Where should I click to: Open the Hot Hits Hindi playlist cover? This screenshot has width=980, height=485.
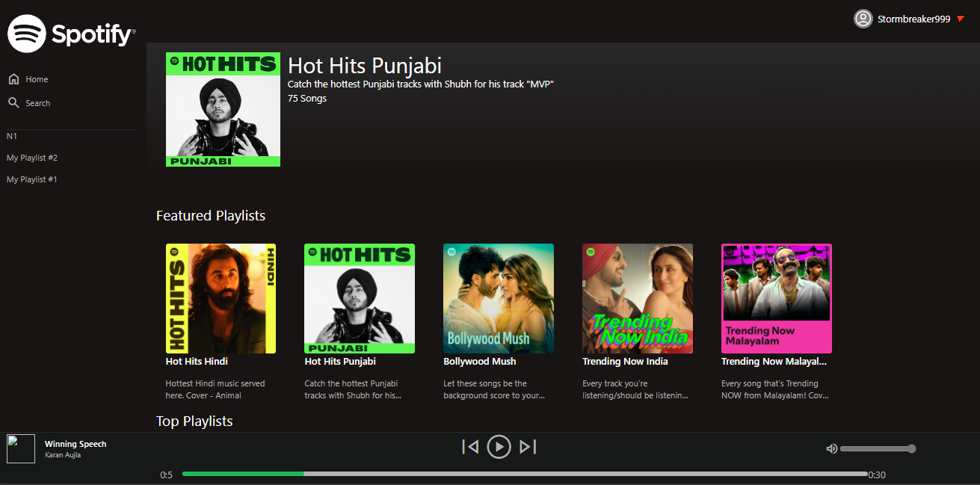tap(221, 298)
